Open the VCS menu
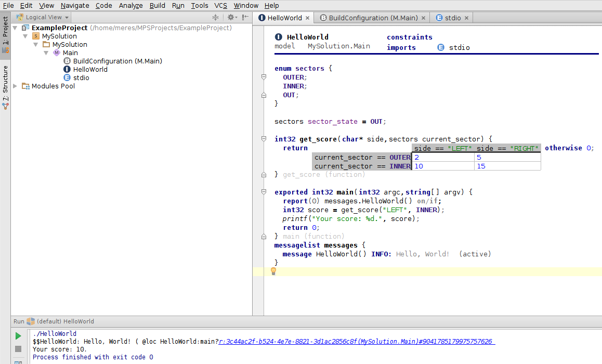Viewport: 602px width, 364px height. pyautogui.click(x=221, y=5)
